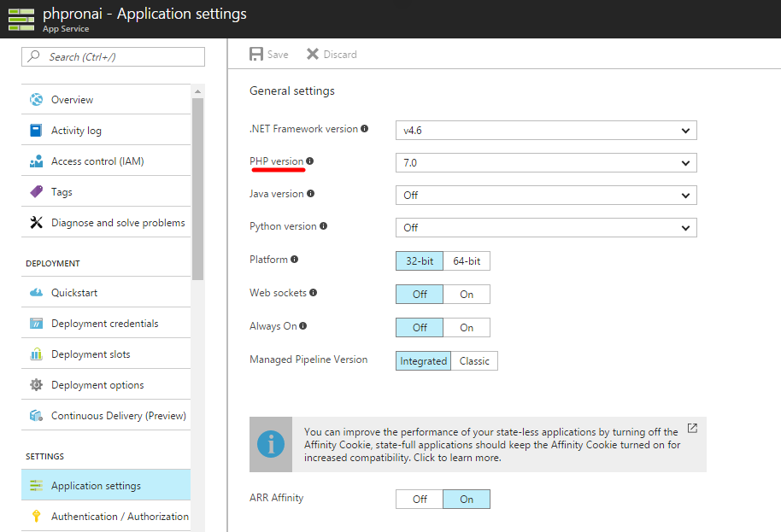This screenshot has height=532, width=781.
Task: Open Activity log in the sidebar
Action: (106, 131)
